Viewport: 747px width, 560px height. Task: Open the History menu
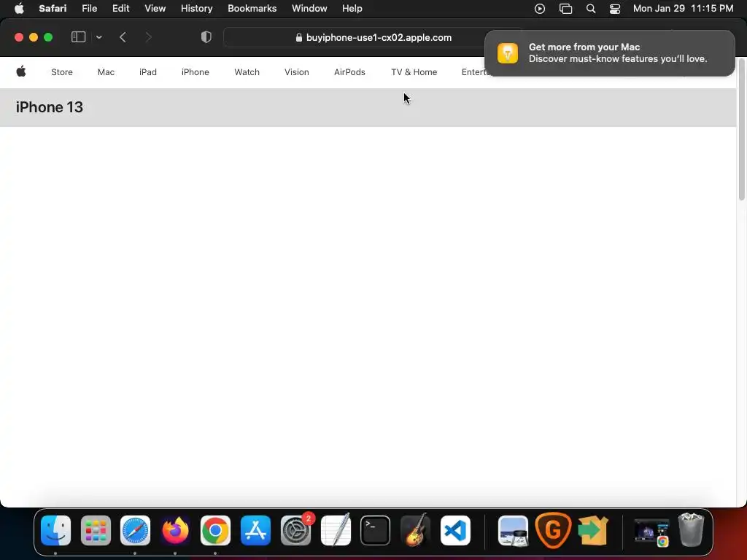196,9
